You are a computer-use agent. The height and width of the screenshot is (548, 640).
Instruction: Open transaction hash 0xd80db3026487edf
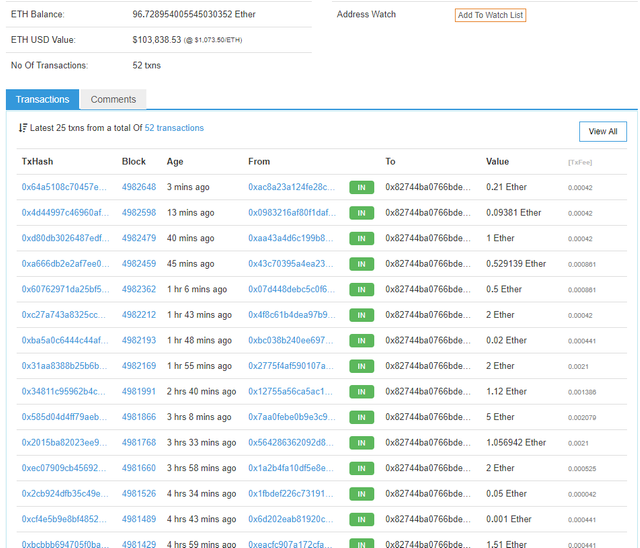pyautogui.click(x=65, y=238)
